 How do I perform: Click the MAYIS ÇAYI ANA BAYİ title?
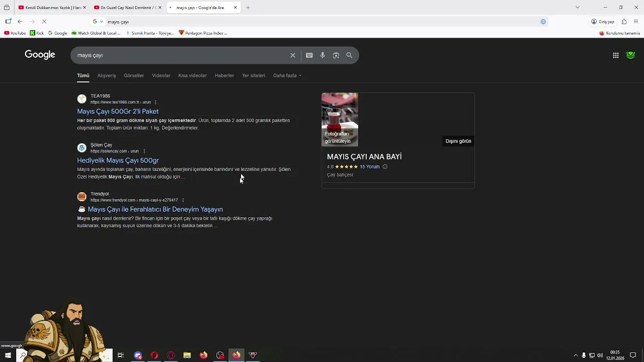coord(364,157)
